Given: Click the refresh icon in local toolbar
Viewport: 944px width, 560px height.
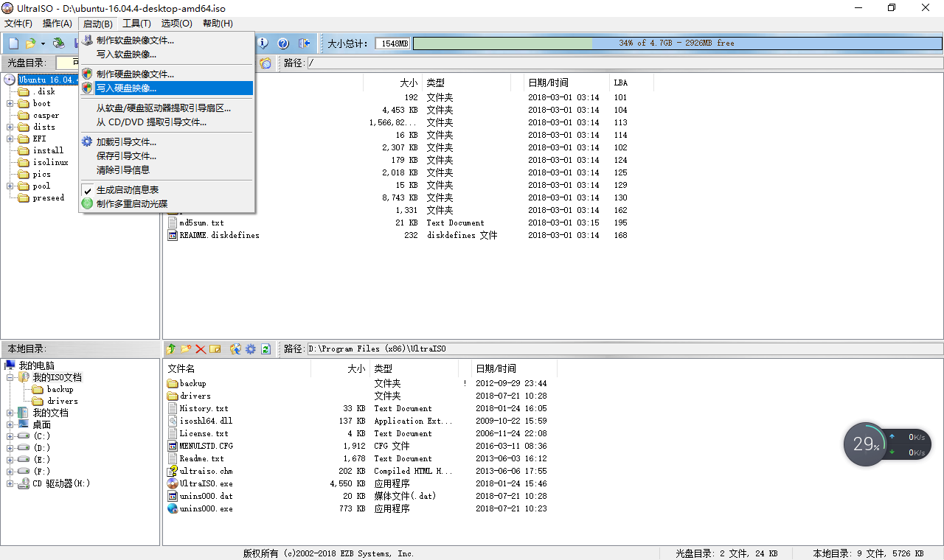Looking at the screenshot, I should tap(265, 349).
